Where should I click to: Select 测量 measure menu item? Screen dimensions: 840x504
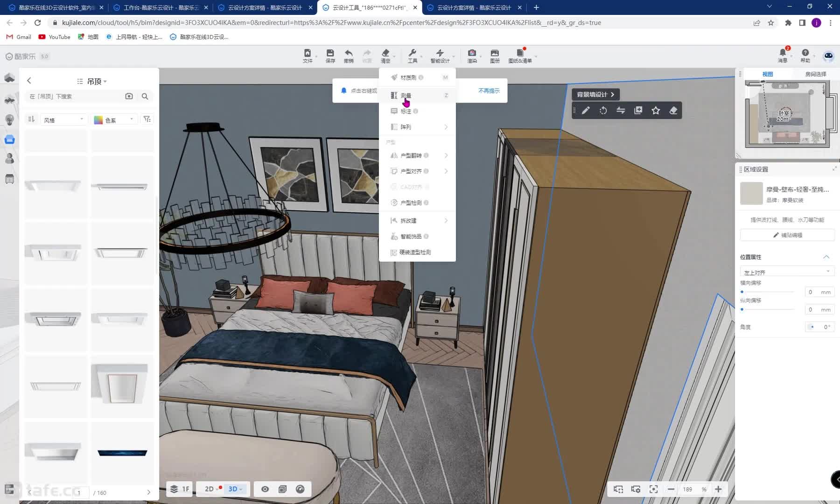[x=417, y=95]
